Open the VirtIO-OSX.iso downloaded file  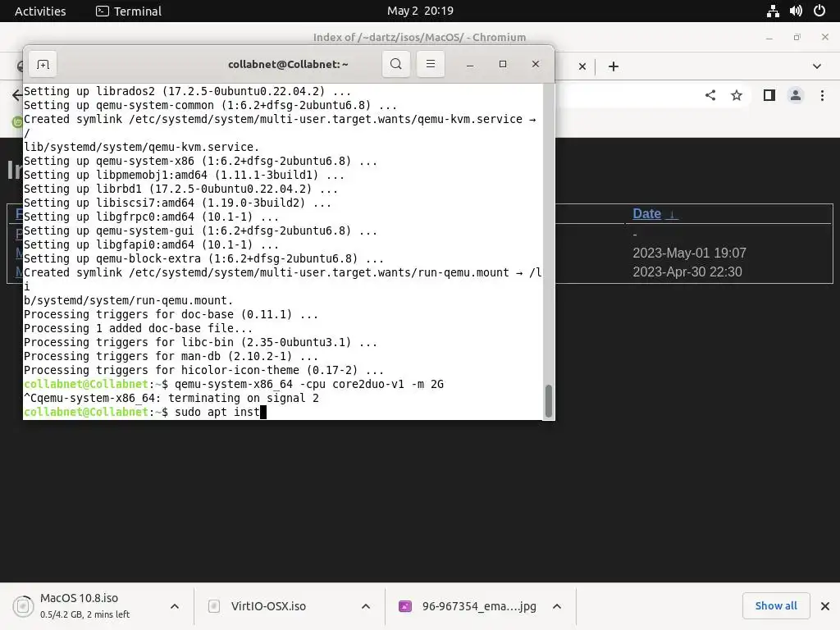(x=268, y=606)
